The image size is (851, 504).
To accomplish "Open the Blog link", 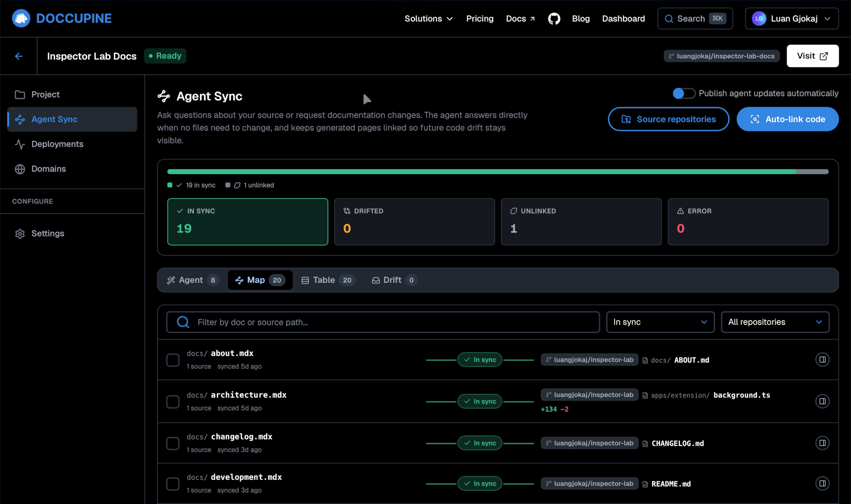I will pos(581,19).
